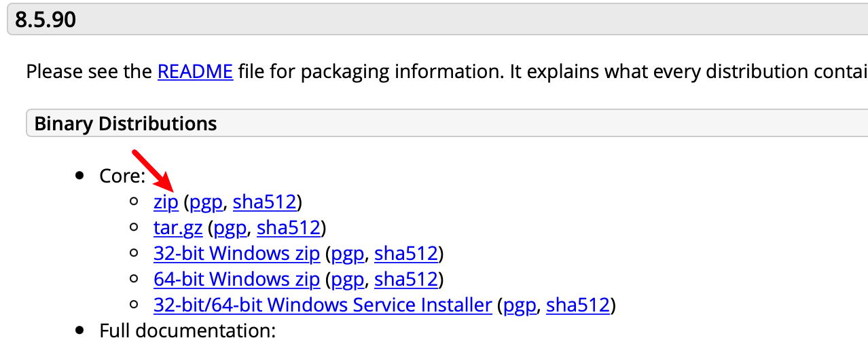This screenshot has width=868, height=338.
Task: Open the README file link
Action: coord(195,72)
